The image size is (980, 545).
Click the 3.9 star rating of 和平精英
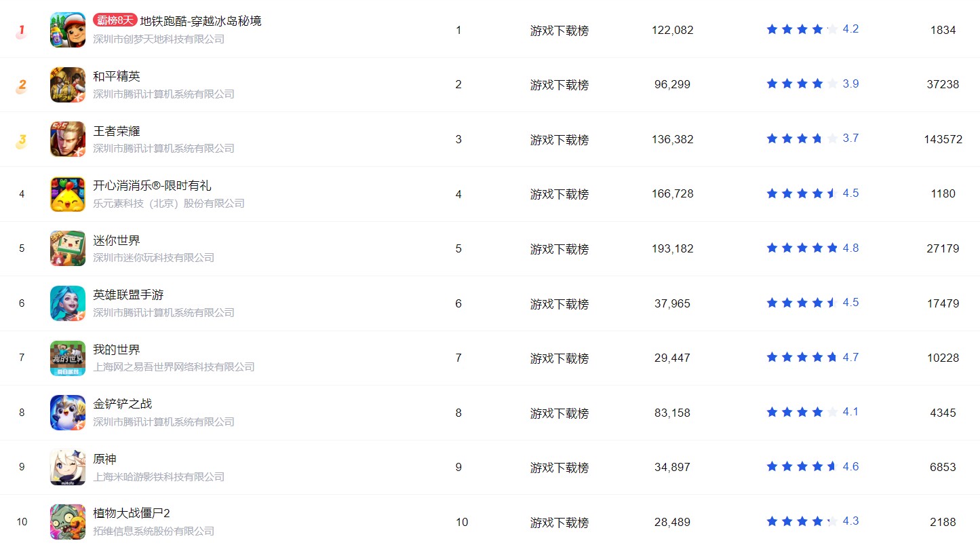812,83
